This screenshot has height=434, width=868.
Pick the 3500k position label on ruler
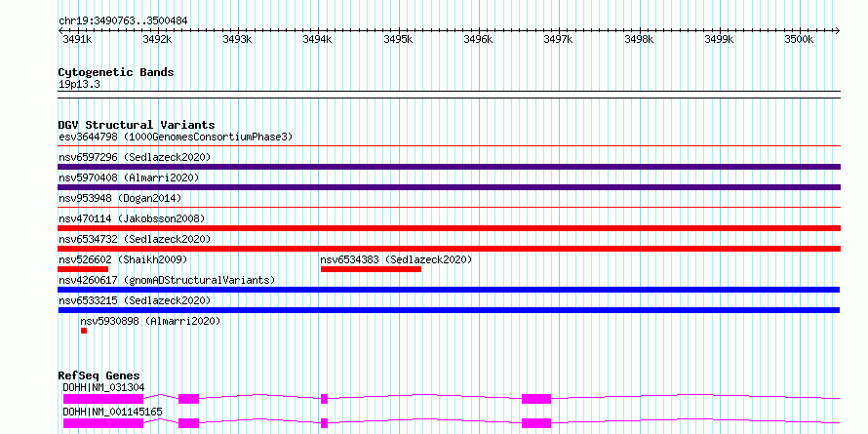coord(800,39)
